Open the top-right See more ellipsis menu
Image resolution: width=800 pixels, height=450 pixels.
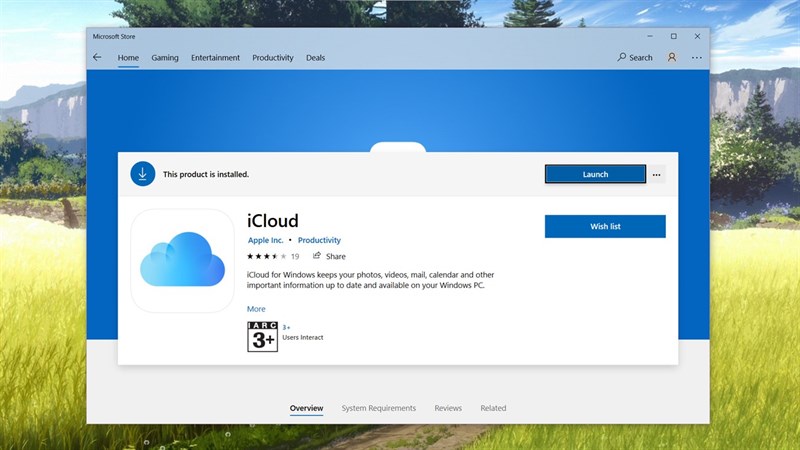(x=696, y=58)
